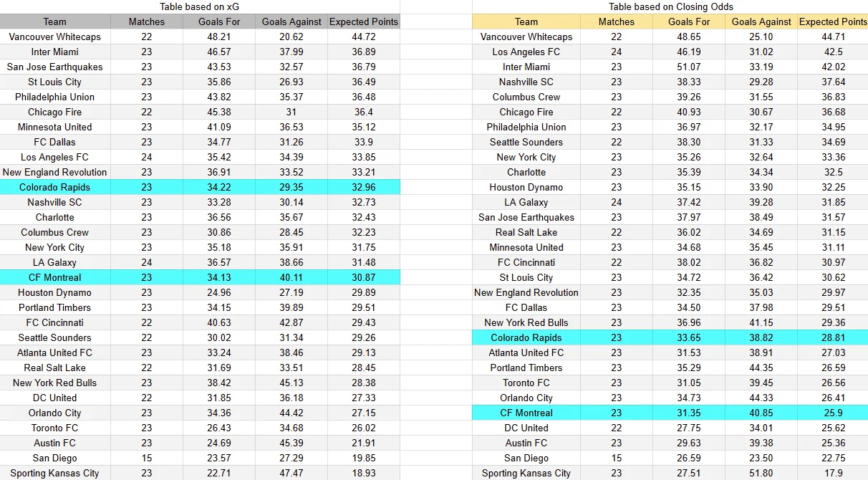Image resolution: width=868 pixels, height=480 pixels.
Task: Click Nashville SC in closing odds table
Action: [526, 82]
